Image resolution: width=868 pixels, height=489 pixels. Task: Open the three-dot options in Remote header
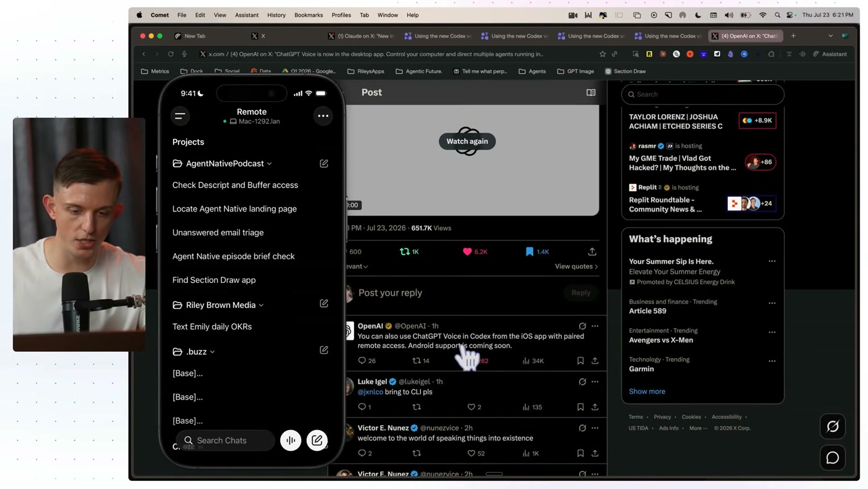coord(323,116)
